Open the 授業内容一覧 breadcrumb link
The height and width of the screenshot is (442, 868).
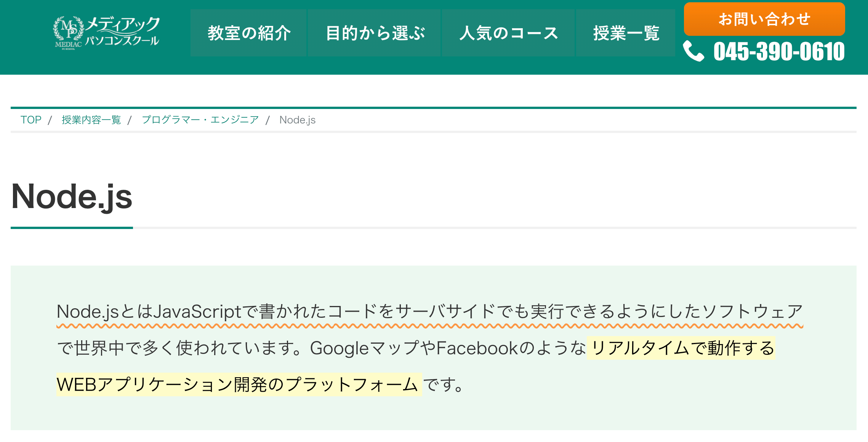pyautogui.click(x=91, y=120)
